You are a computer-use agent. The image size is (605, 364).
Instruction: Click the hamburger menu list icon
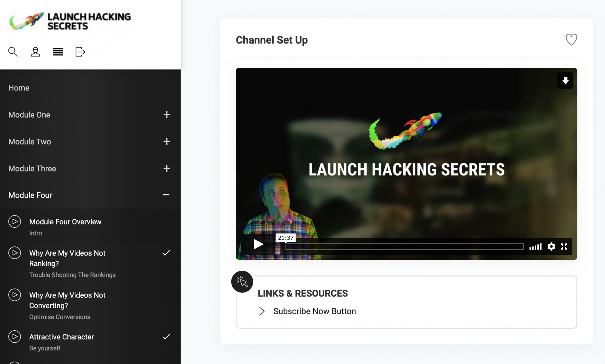click(58, 52)
